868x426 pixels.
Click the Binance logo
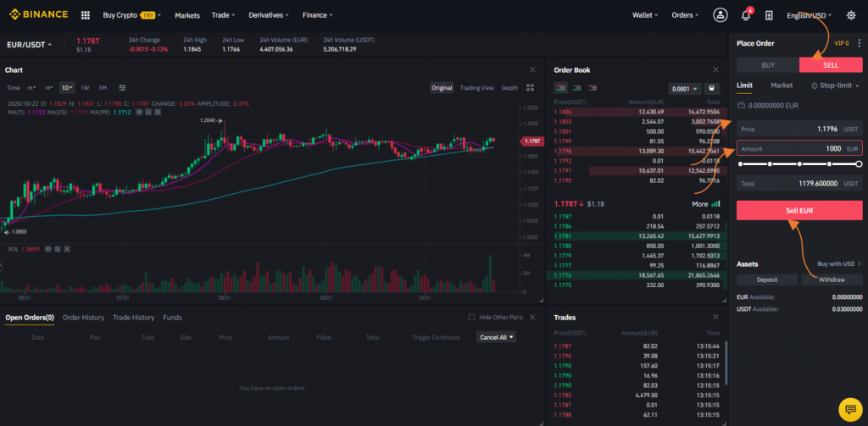click(39, 15)
